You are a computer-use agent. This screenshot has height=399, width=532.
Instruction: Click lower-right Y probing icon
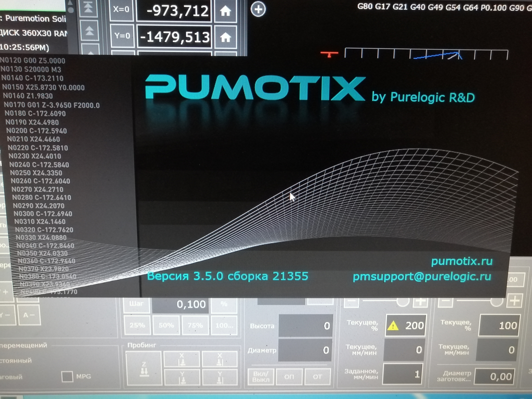219,377
